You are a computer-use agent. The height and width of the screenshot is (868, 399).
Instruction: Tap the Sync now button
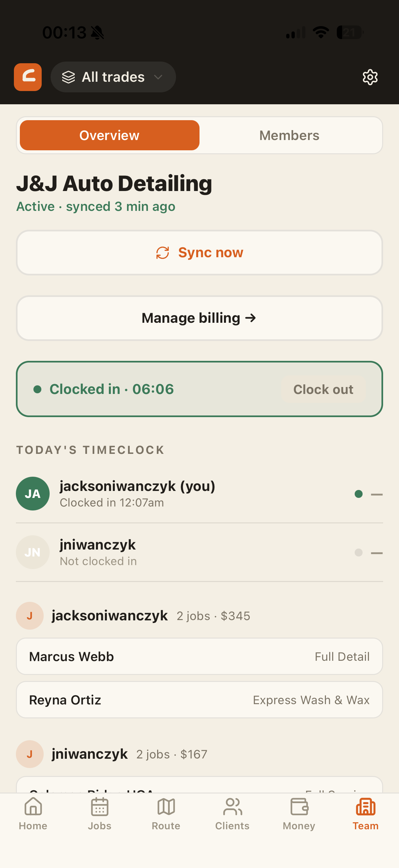pos(199,253)
